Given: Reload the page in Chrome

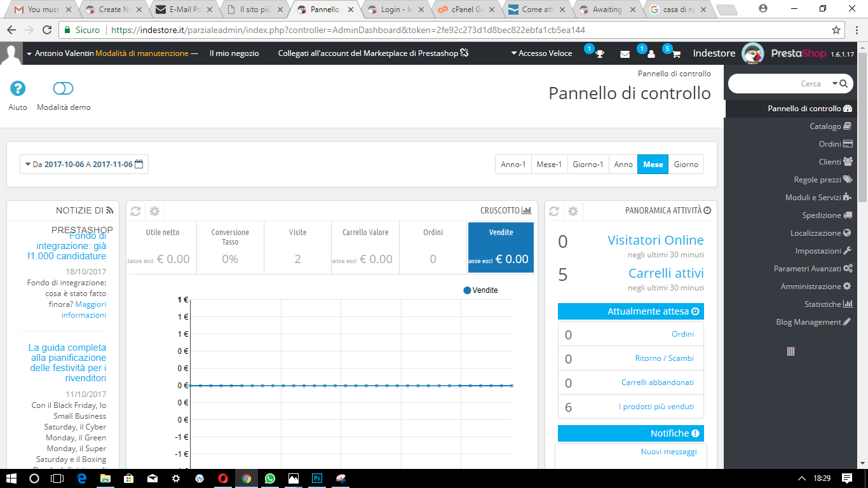Looking at the screenshot, I should [x=46, y=30].
